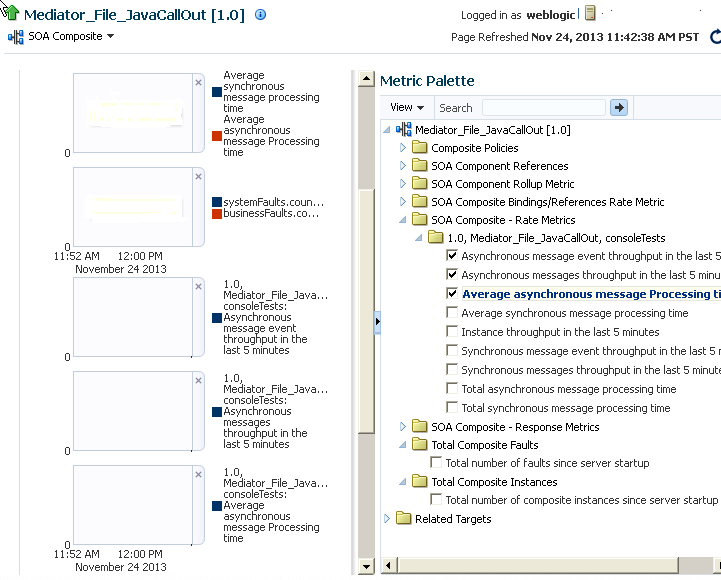This screenshot has width=721, height=580.
Task: Expand the SOA Component References node
Action: [x=403, y=166]
